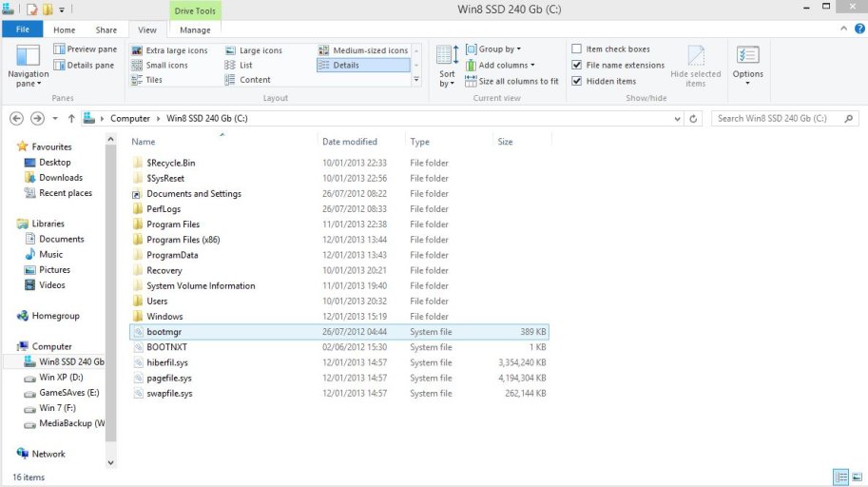The height and width of the screenshot is (487, 868).
Task: Select the Details layout option
Action: [x=363, y=65]
